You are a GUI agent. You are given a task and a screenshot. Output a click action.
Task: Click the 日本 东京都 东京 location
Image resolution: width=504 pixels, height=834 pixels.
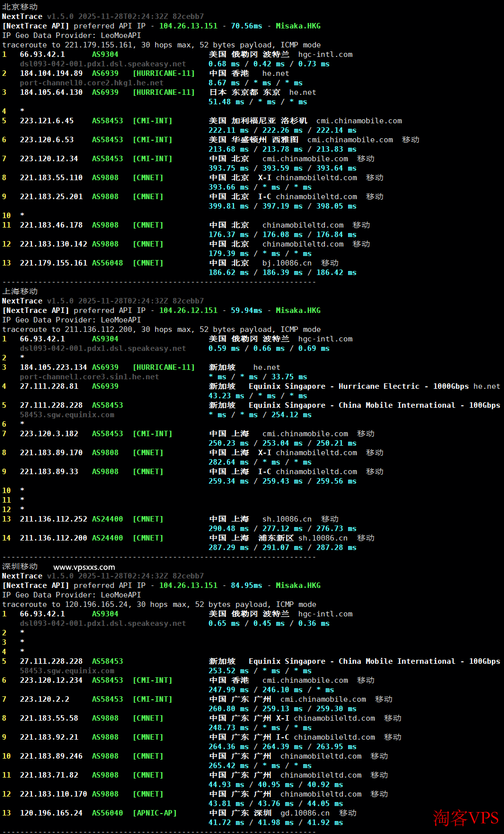pos(245,92)
